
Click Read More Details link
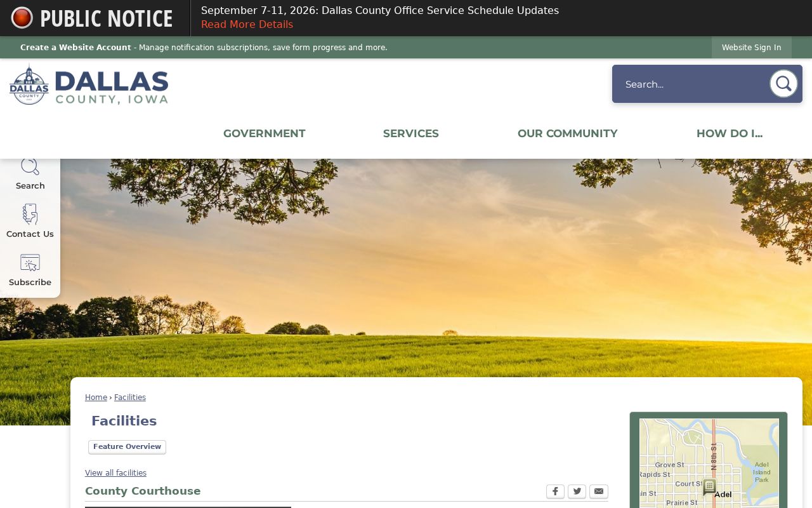pos(247,25)
